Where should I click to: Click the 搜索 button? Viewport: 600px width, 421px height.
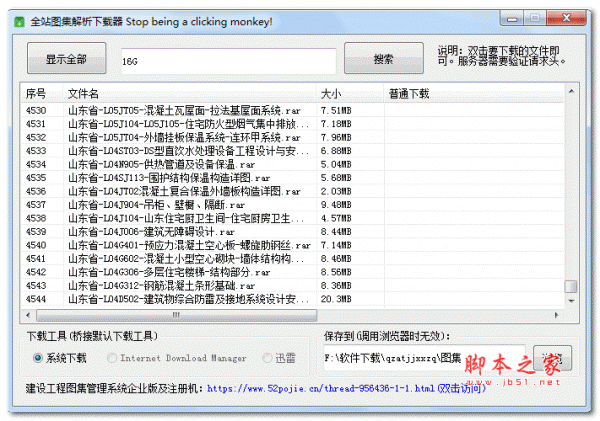point(384,58)
